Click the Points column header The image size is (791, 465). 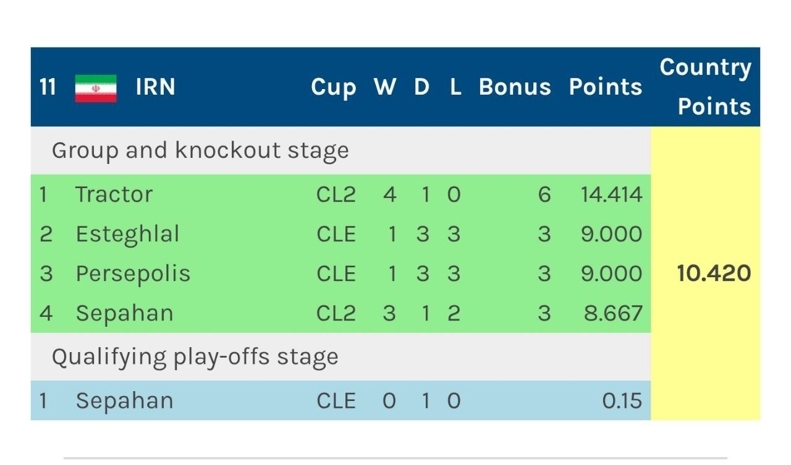pos(605,87)
